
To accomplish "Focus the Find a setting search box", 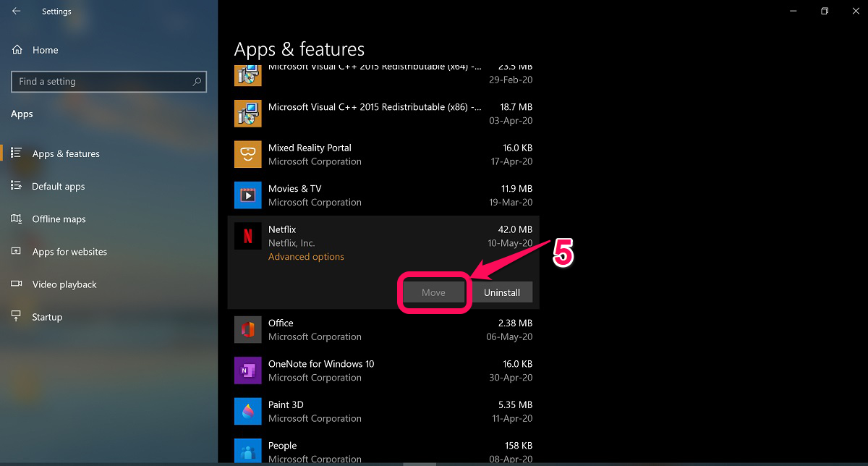I will (x=109, y=82).
